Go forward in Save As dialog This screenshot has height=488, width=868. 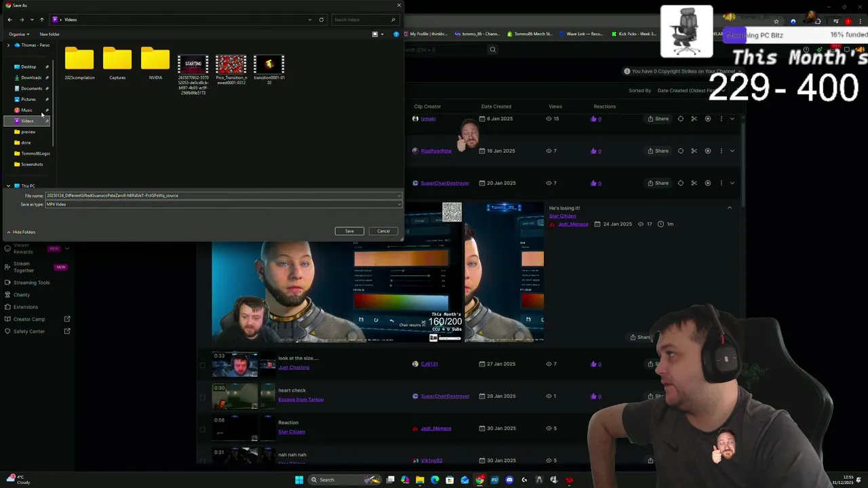21,20
